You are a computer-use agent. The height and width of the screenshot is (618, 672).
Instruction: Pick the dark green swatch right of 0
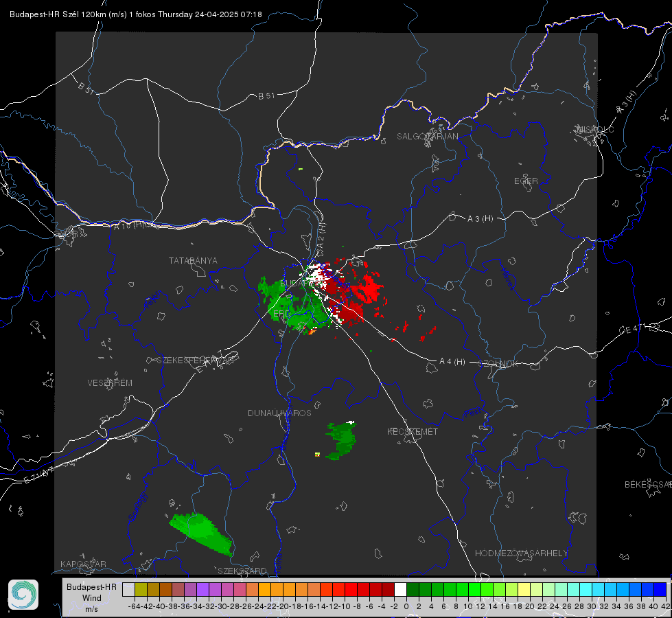coord(413,589)
